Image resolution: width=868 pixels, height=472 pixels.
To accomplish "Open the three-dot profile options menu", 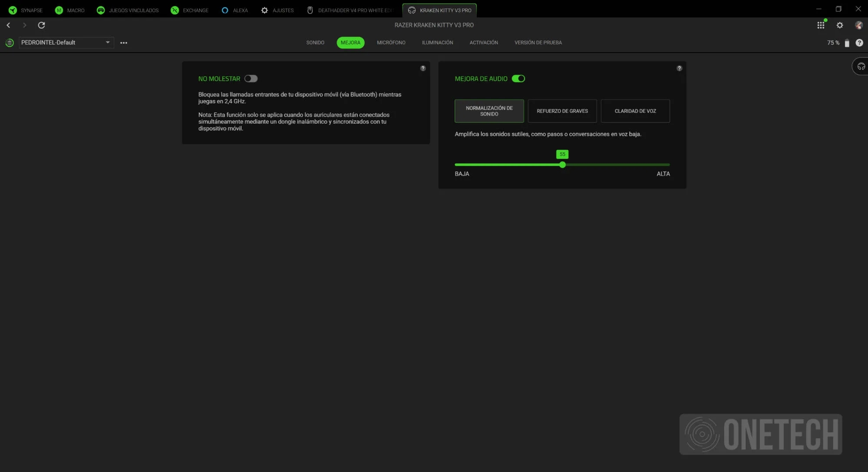I will coord(124,43).
